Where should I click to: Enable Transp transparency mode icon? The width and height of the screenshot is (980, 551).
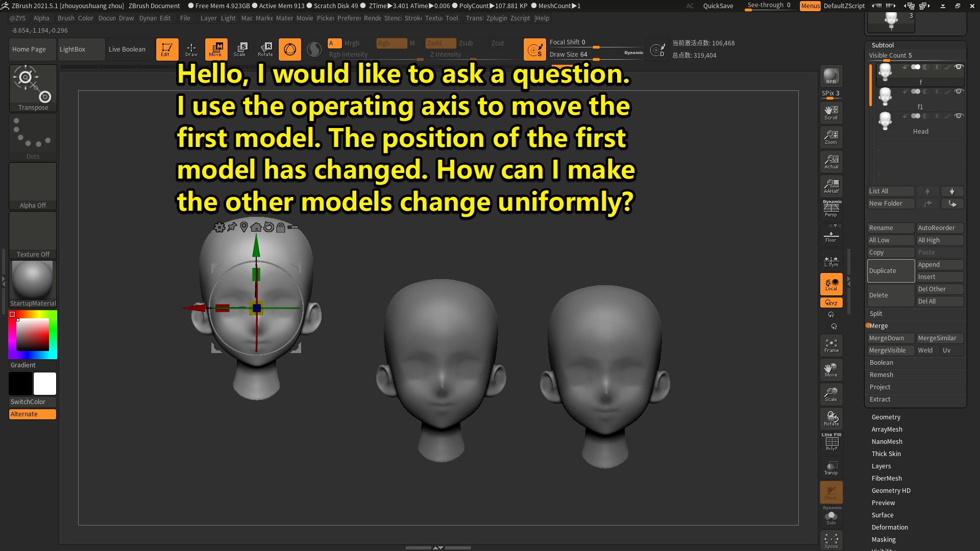[x=831, y=468]
